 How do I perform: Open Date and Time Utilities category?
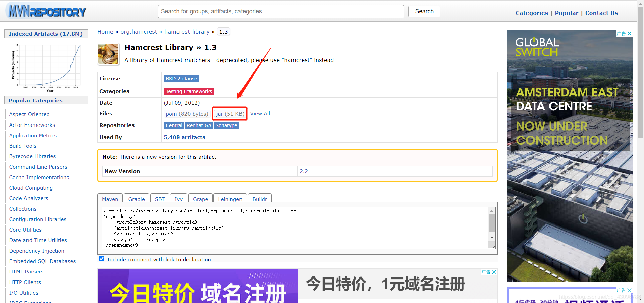(38, 240)
